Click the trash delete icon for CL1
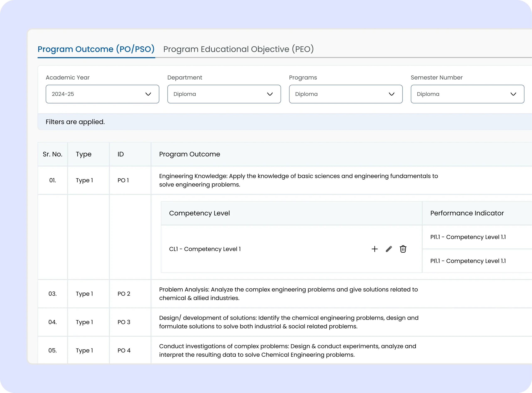Screen dimensions: 532x393 (x=403, y=249)
